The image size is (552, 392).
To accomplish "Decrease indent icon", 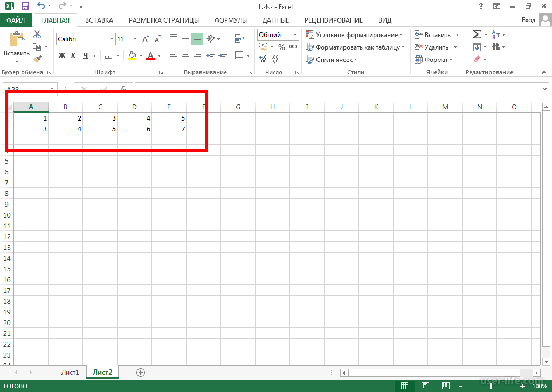I will point(211,55).
